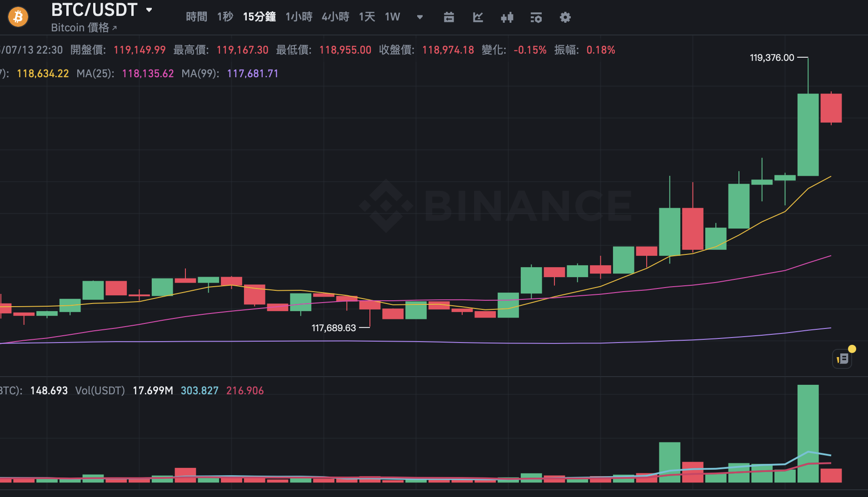Toggle the MA(99) indicator value
This screenshot has width=868, height=497.
tap(253, 73)
